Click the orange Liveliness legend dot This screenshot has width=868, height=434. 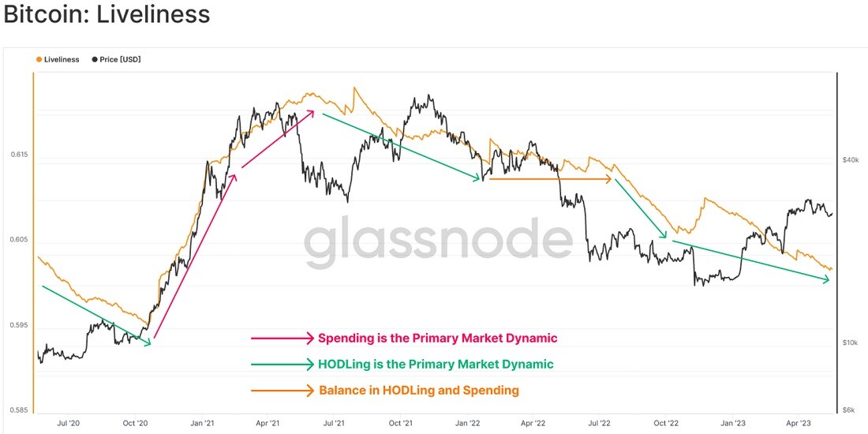[39, 59]
